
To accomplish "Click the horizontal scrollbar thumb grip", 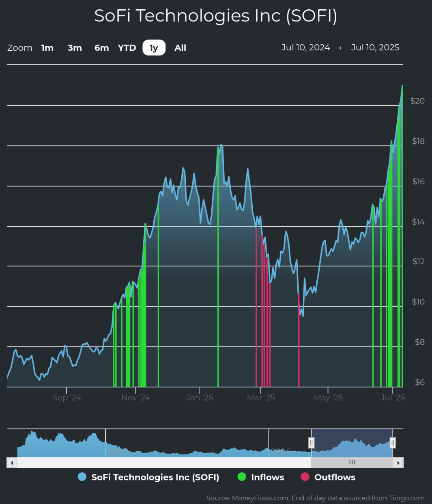I will (x=352, y=463).
